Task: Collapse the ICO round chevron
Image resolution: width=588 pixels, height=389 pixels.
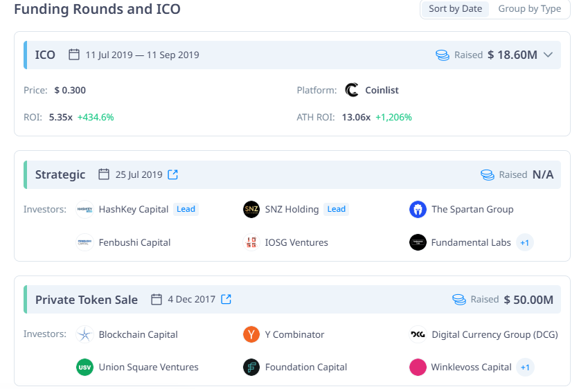Action: (x=548, y=55)
